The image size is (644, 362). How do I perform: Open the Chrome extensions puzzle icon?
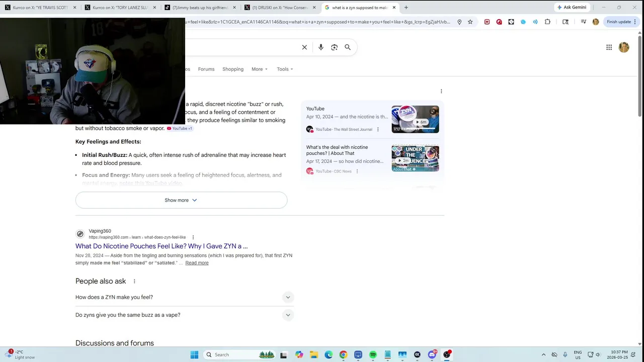coord(547,22)
